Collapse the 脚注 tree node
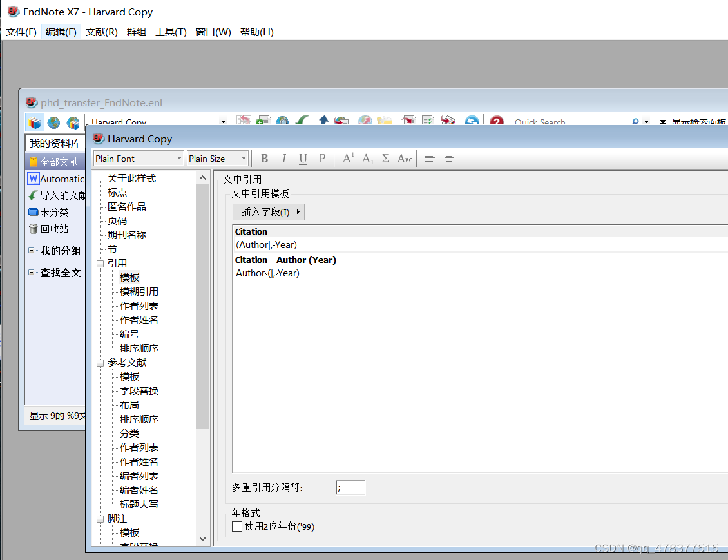This screenshot has height=560, width=728. click(x=100, y=519)
